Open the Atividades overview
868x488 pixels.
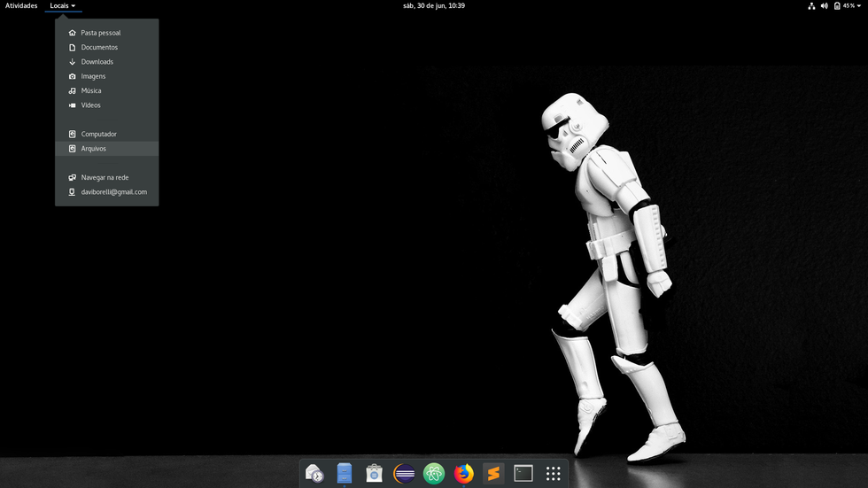tap(21, 6)
